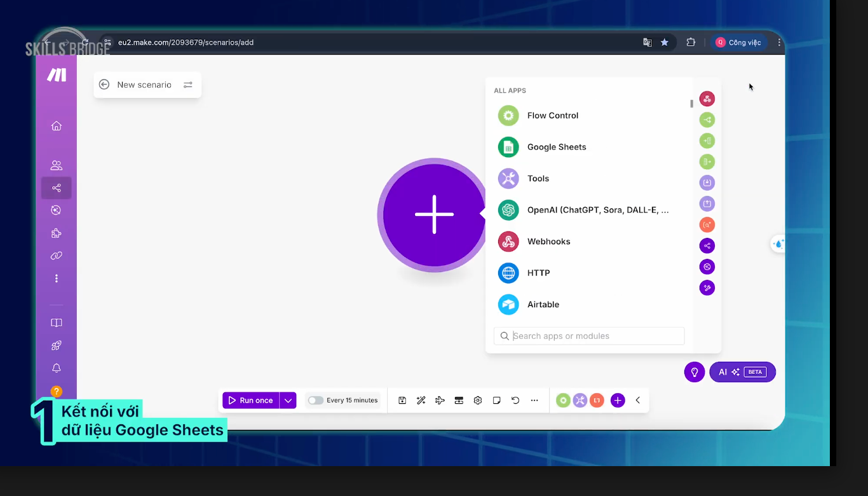Viewport: 868px width, 496px height.
Task: Open the three-dots more menu in toolbar
Action: click(x=534, y=401)
